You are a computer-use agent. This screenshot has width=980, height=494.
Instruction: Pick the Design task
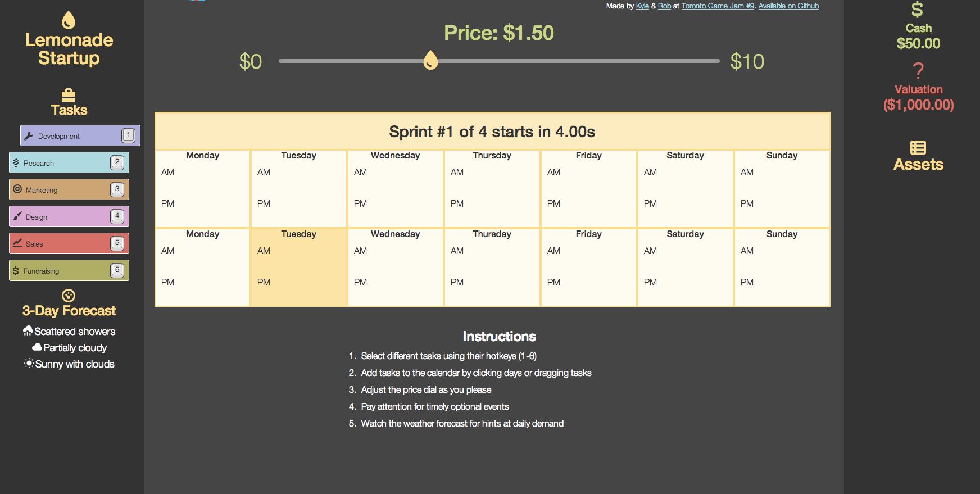click(x=69, y=216)
